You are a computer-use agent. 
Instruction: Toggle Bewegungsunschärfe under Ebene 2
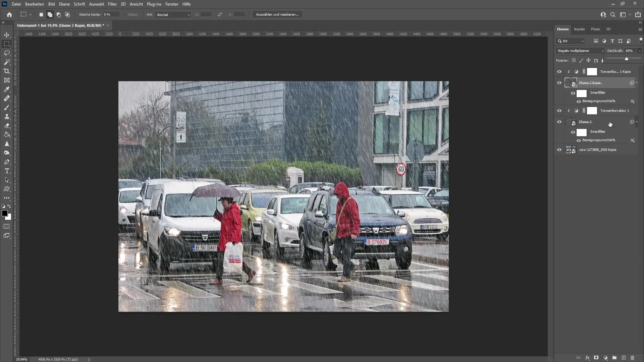click(579, 140)
